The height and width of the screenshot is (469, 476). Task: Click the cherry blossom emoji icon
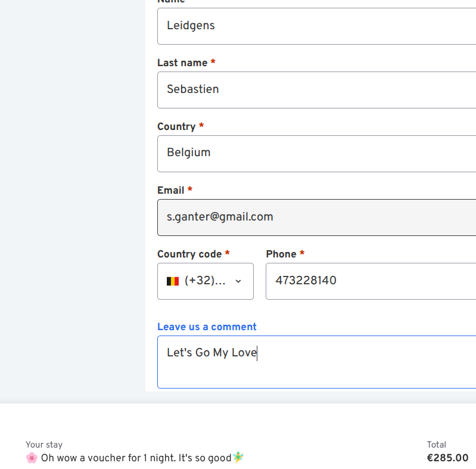[32, 458]
